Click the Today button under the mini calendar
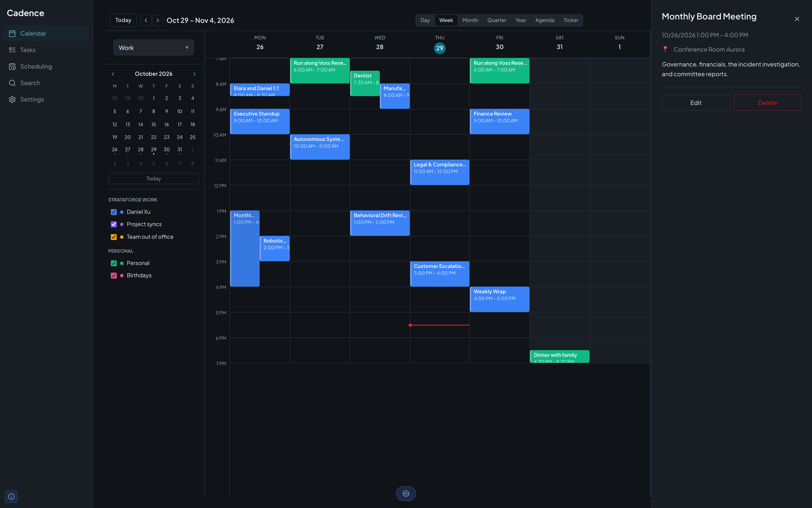Screen dimensions: 812x508 click(153, 178)
